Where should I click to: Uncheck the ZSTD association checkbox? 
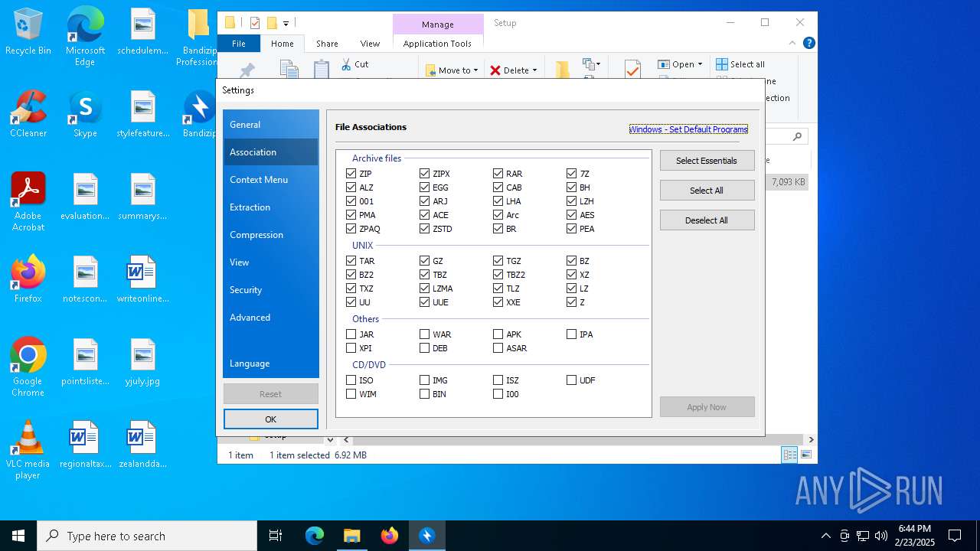tap(425, 229)
